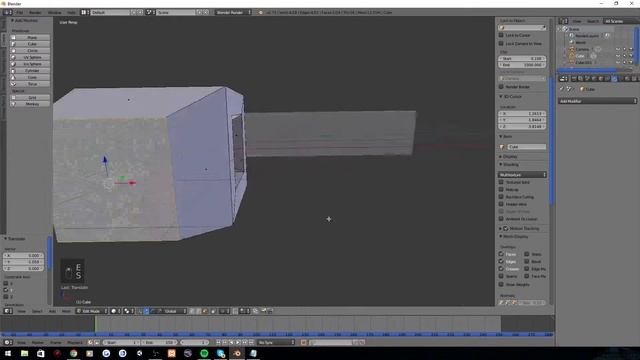Open the Default screen layout selector
The height and width of the screenshot is (360, 640).
pos(110,13)
